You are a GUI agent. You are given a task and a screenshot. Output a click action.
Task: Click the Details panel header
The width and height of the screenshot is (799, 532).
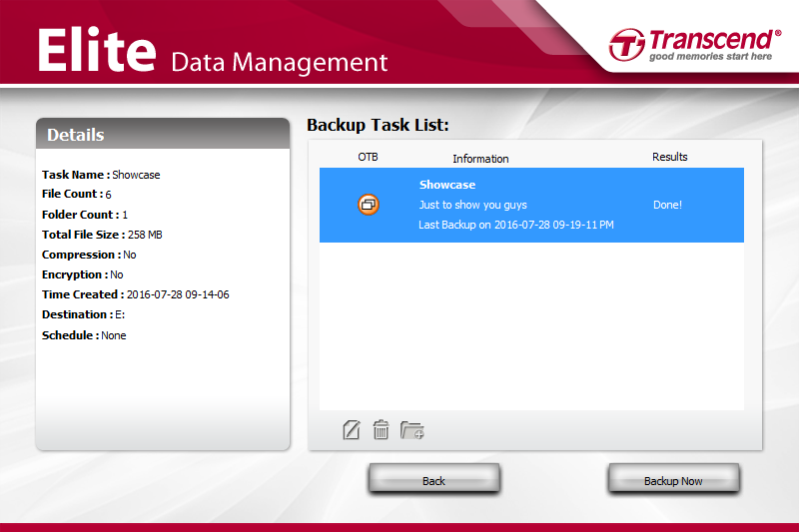click(x=163, y=134)
